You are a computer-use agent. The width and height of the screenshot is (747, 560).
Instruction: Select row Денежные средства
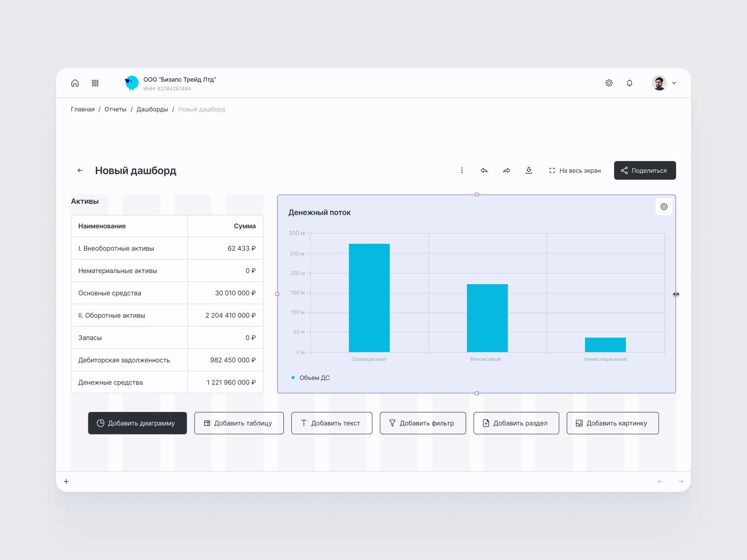coord(167,382)
